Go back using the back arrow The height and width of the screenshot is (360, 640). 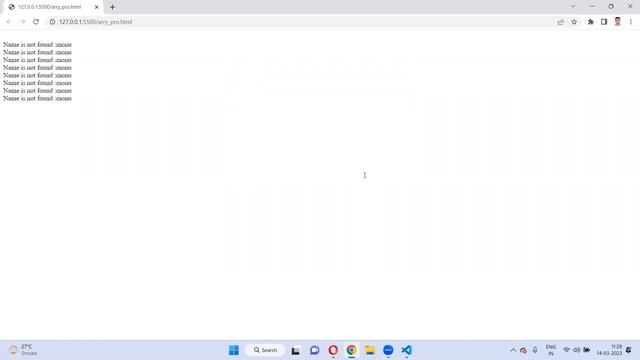click(x=9, y=22)
